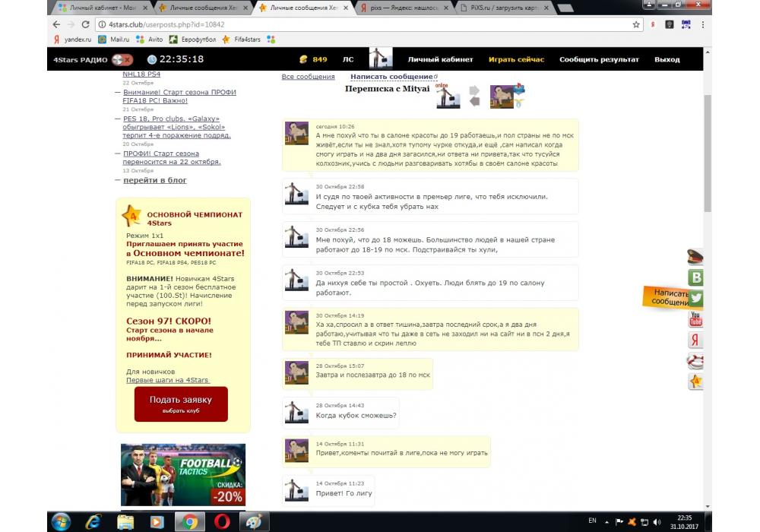
Task: Open the Football Tactics ad banner
Action: point(183,475)
